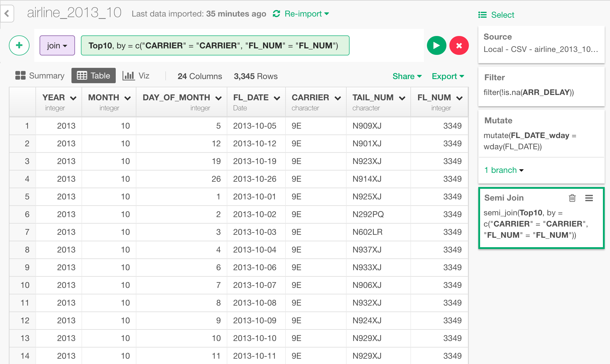The width and height of the screenshot is (610, 364).
Task: Click the back arrow at top left
Action: (x=7, y=14)
